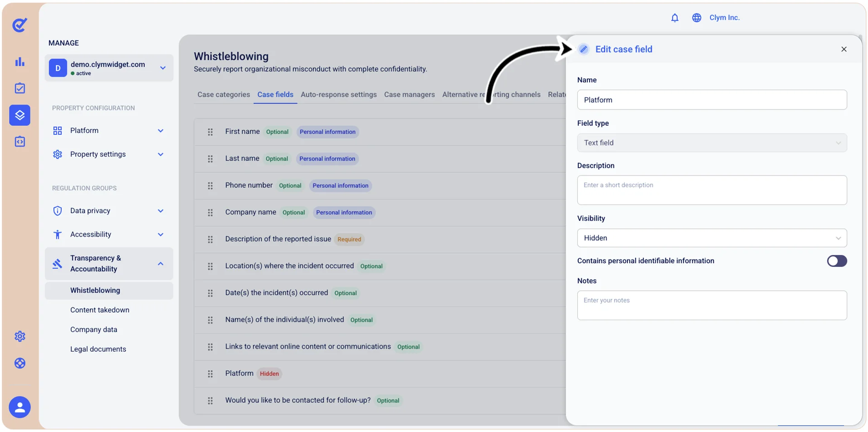Select the layers icon in left rail

(x=20, y=115)
